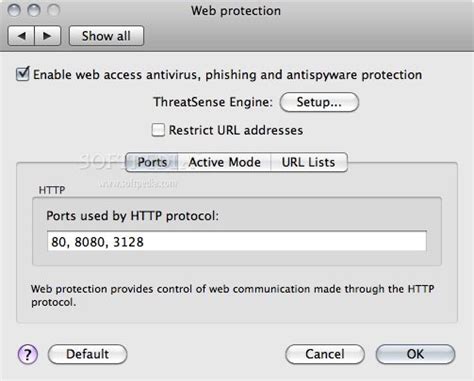This screenshot has height=381, width=474.
Task: Minimize the Web protection window
Action: [x=34, y=10]
